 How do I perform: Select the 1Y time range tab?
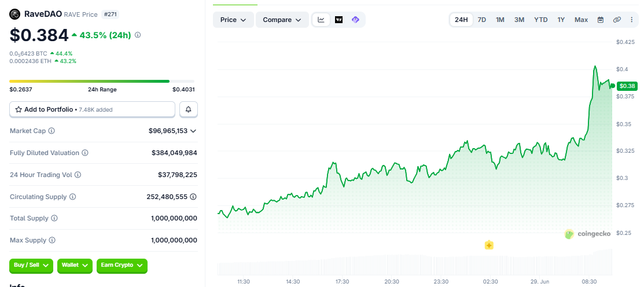click(561, 20)
